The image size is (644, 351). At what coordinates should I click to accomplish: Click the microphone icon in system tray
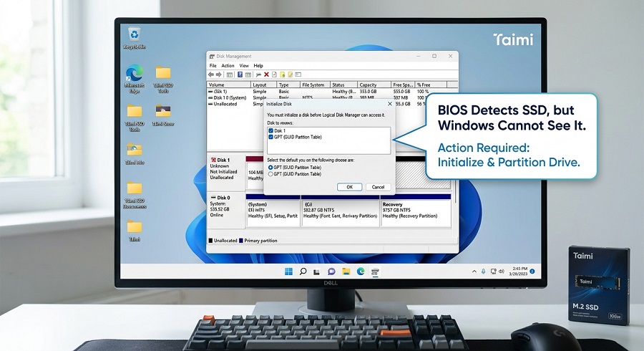[x=484, y=271]
